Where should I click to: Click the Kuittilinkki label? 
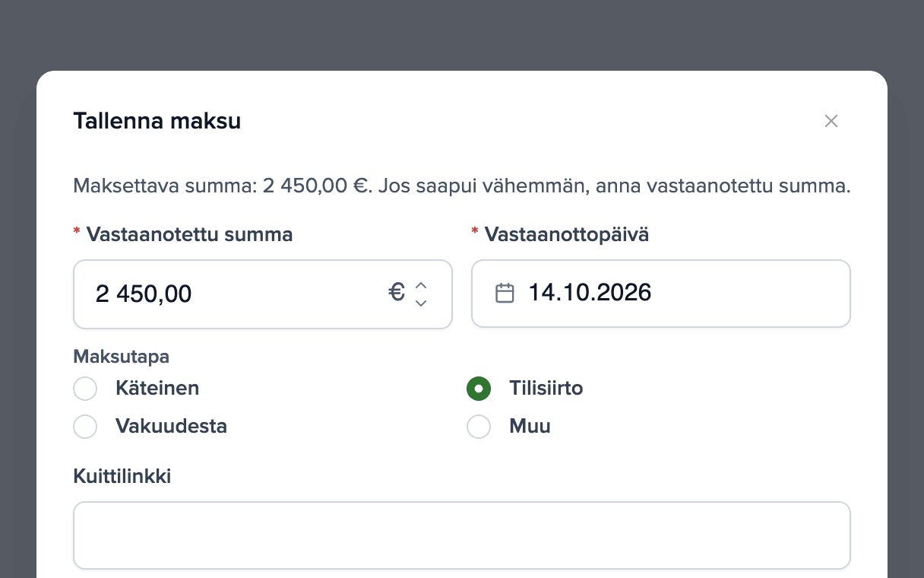122,476
